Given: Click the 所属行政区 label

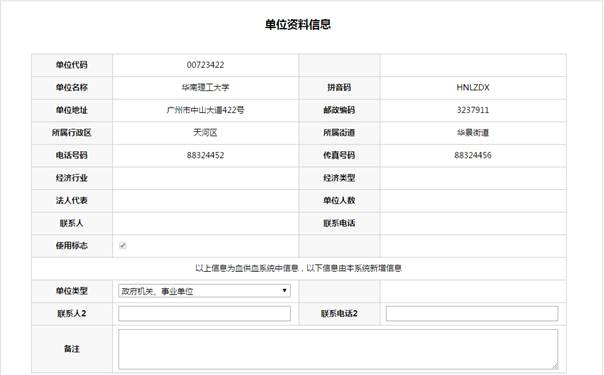Looking at the screenshot, I should 72,133.
